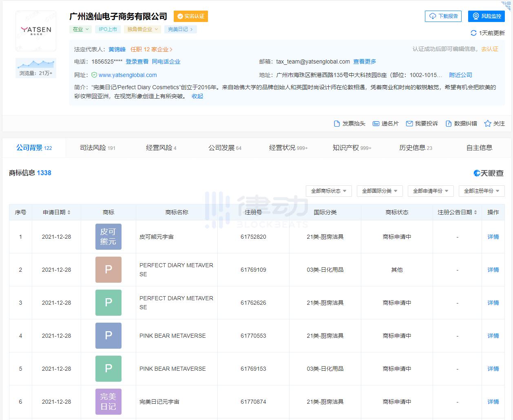
Task: Click the data correction (数据纠错) icon
Action: pyautogui.click(x=449, y=123)
